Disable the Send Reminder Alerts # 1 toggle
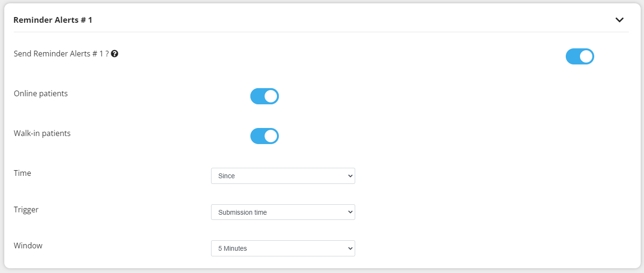 (x=580, y=56)
